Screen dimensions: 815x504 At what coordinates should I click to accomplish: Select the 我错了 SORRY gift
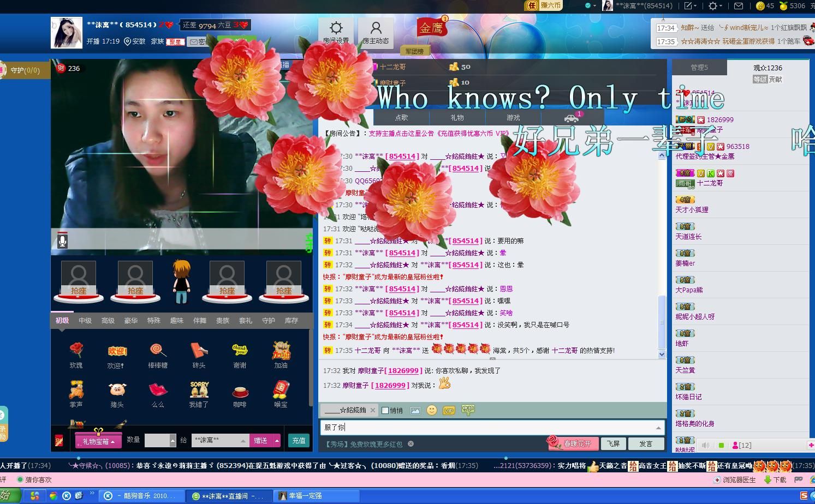click(x=199, y=389)
